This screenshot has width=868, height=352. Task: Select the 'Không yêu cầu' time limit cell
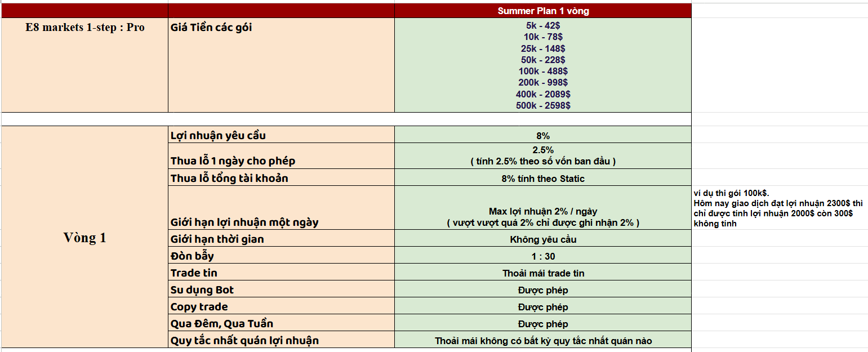tap(543, 238)
